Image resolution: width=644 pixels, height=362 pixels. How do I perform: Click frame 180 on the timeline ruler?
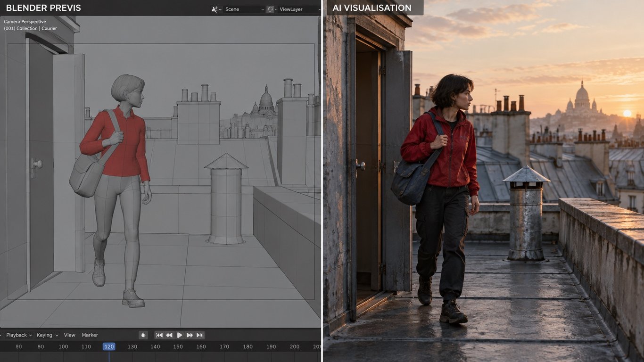248,346
